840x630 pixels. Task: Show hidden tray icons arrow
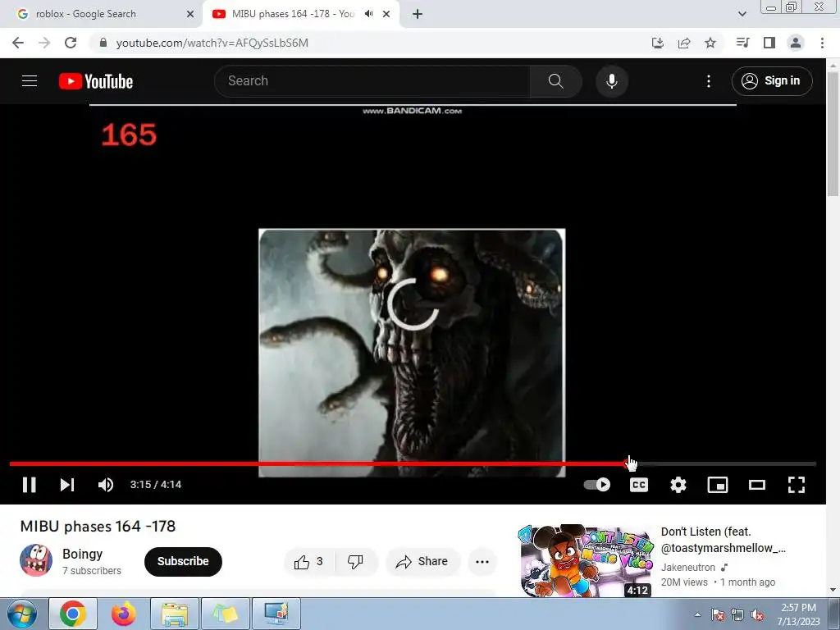point(697,614)
